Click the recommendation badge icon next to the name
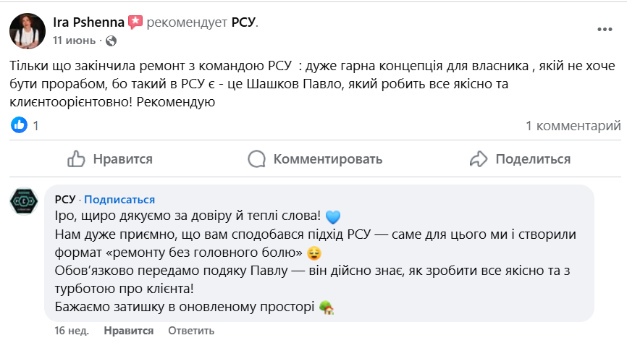The image size is (627, 364). (x=135, y=22)
